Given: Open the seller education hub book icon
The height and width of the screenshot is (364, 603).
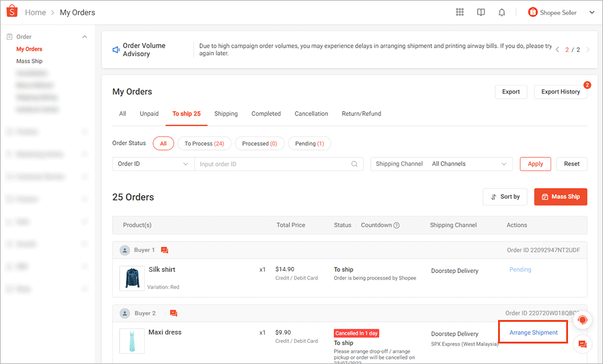Looking at the screenshot, I should click(481, 12).
